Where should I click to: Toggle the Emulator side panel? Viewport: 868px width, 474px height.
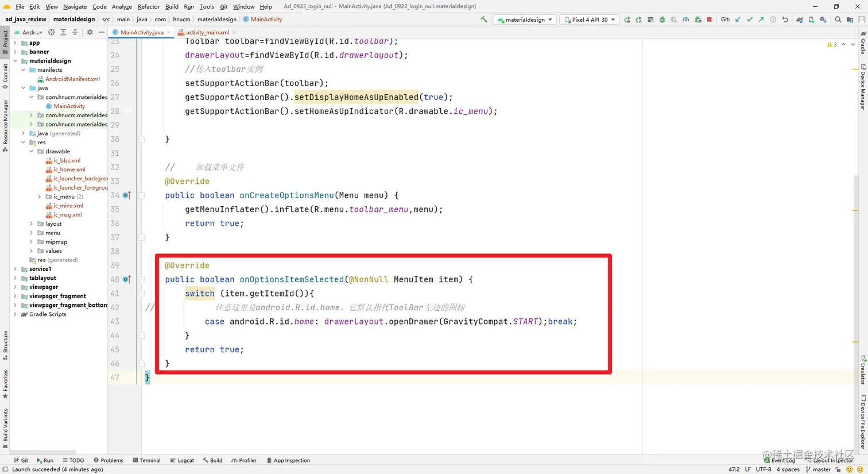[x=863, y=370]
